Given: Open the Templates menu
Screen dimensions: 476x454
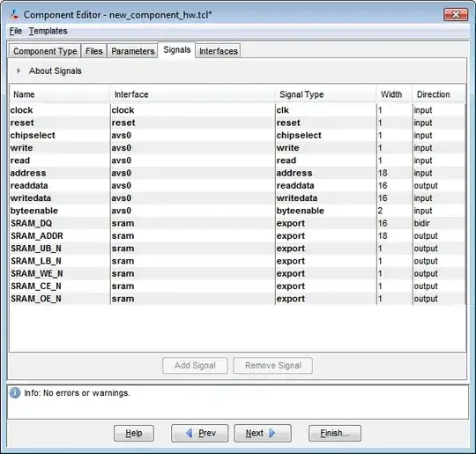Looking at the screenshot, I should (48, 31).
